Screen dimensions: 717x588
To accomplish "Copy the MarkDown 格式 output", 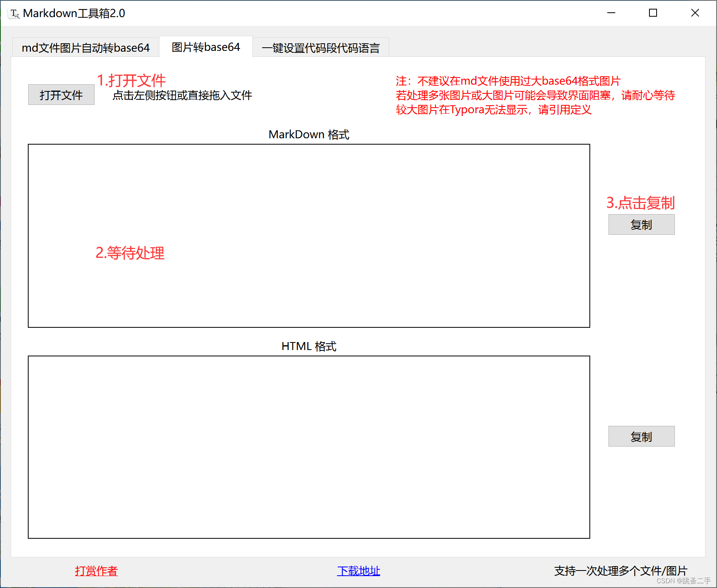I will click(641, 224).
